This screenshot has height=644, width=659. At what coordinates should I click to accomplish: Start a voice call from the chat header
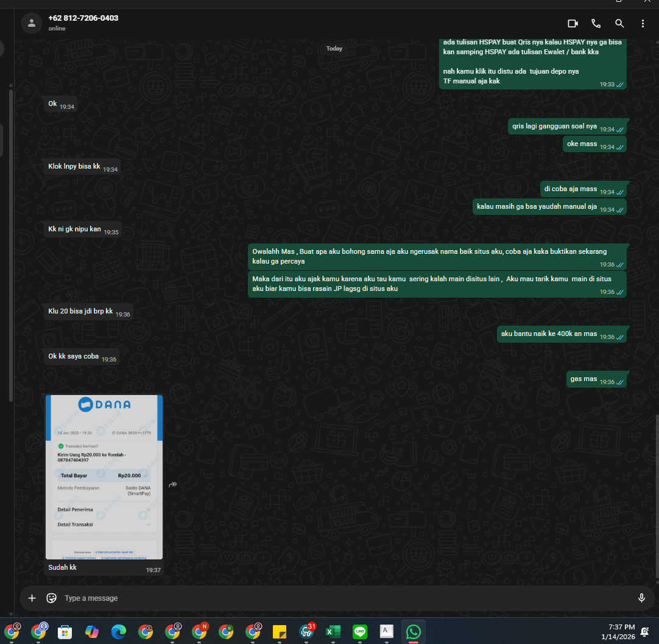tap(596, 24)
